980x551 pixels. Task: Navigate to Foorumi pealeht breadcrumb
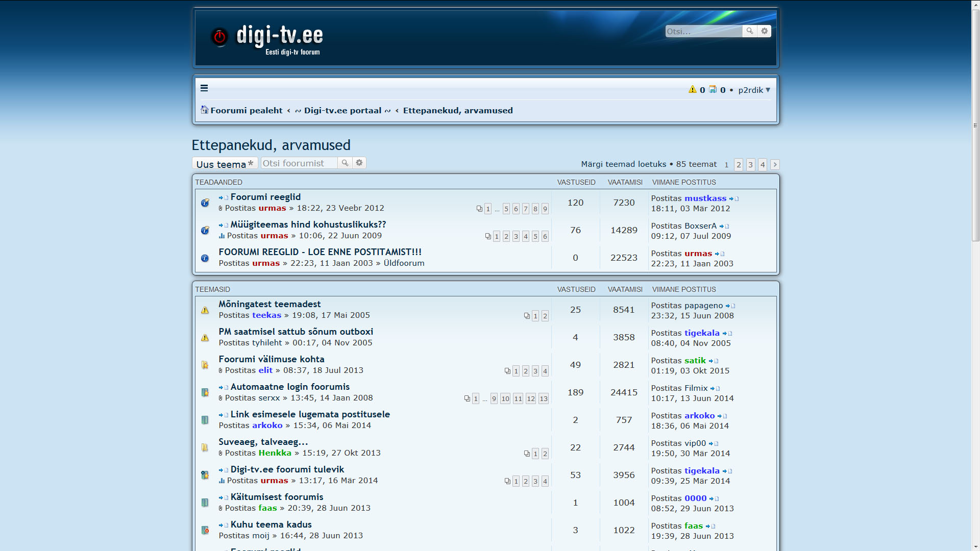[x=246, y=110]
